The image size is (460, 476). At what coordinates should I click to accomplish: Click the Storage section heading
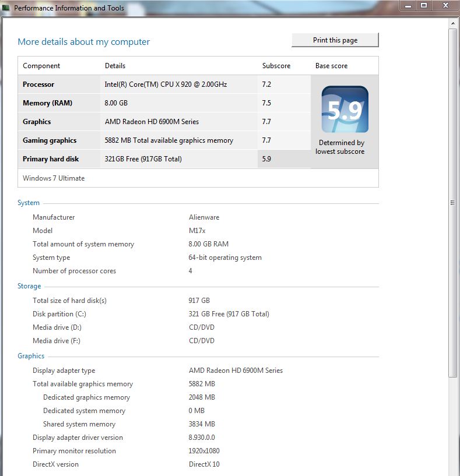point(29,286)
